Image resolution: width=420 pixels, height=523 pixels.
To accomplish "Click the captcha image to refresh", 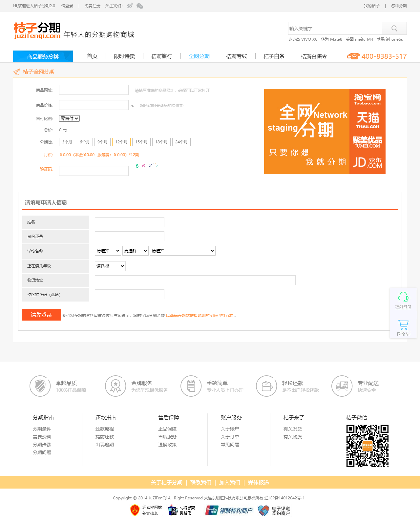I will [x=147, y=166].
